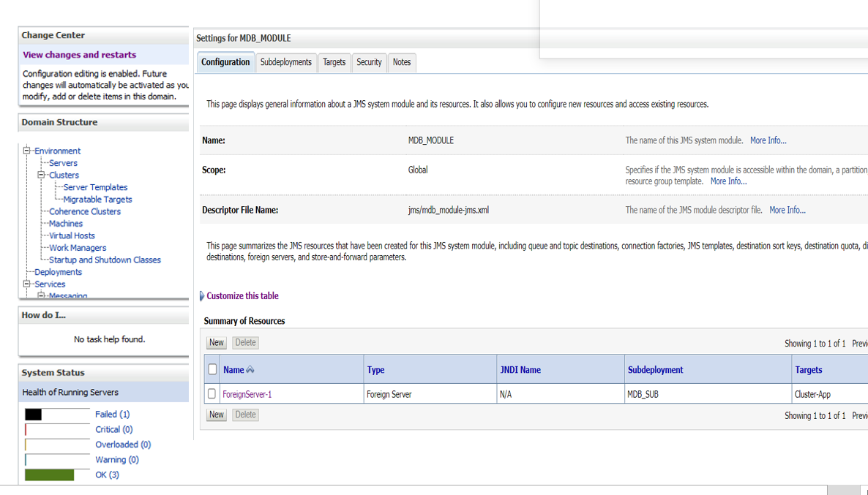This screenshot has height=495, width=868.
Task: Open the Security tab
Action: point(370,62)
